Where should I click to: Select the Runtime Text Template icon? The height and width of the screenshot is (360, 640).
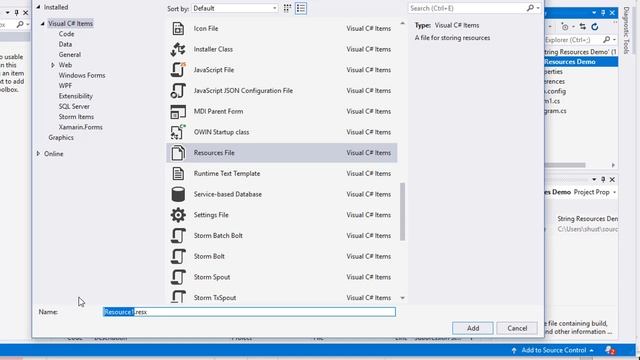tap(178, 173)
